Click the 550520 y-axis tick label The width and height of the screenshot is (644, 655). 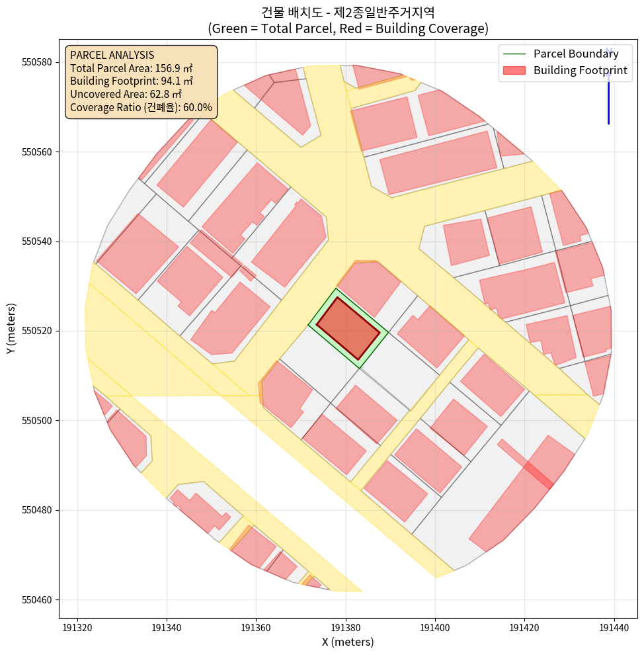tap(37, 331)
